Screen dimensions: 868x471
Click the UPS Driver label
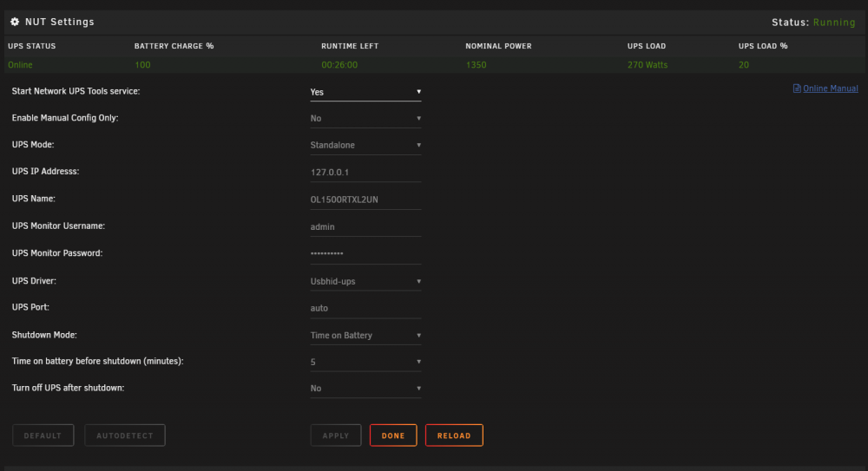[34, 281]
